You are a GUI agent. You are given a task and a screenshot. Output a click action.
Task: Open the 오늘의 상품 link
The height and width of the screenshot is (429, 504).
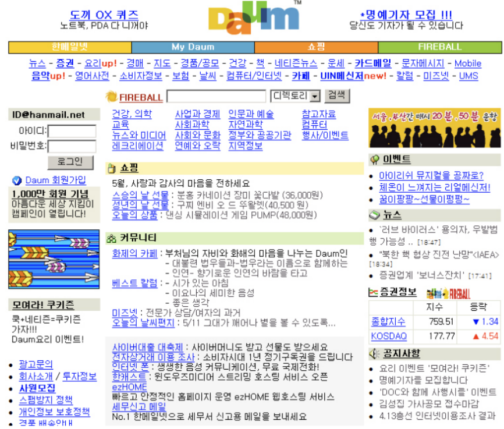pos(134,215)
